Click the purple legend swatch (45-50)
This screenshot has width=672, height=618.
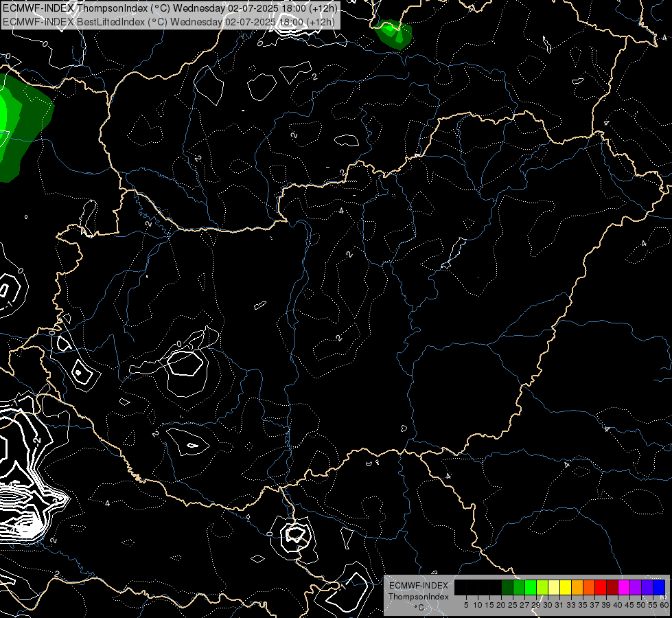click(x=636, y=587)
